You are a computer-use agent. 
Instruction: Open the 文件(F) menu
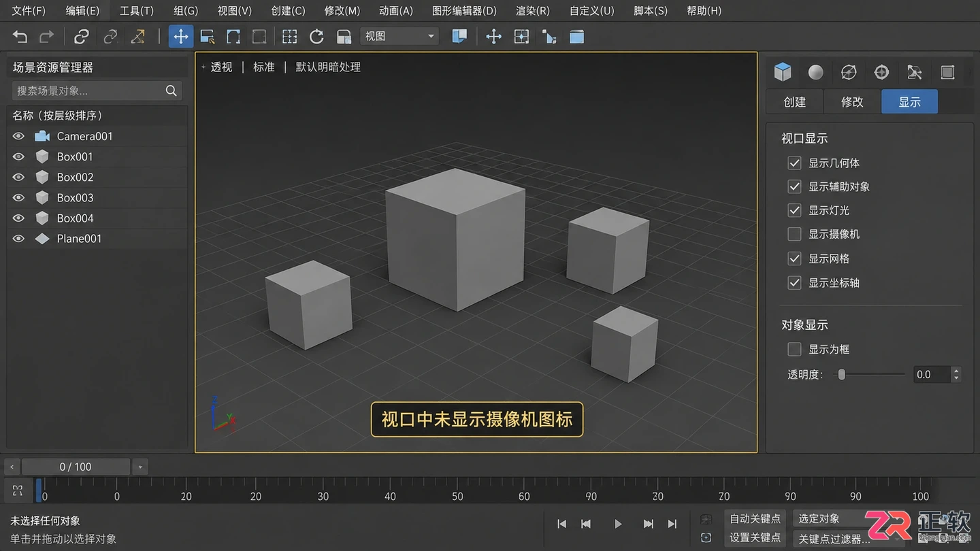29,11
